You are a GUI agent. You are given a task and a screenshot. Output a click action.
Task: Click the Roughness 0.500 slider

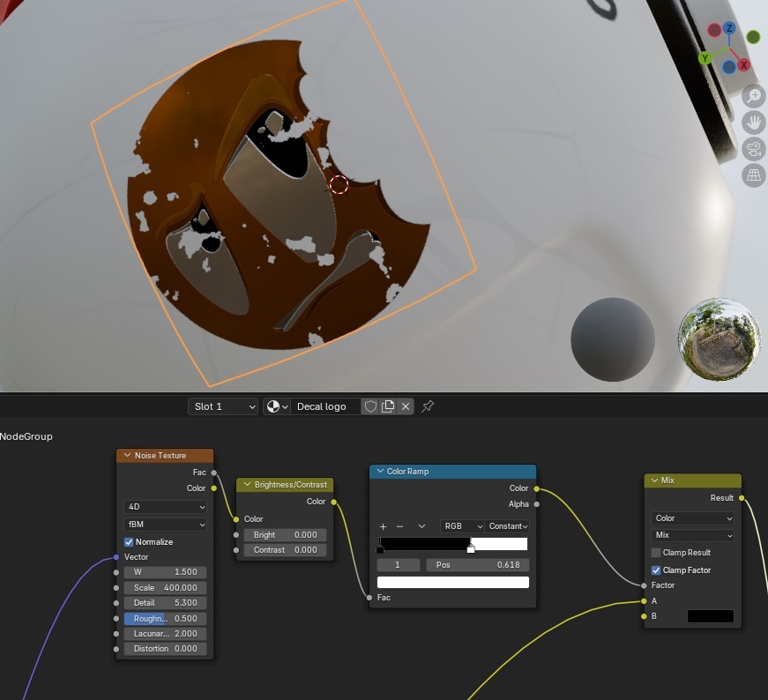(x=165, y=618)
